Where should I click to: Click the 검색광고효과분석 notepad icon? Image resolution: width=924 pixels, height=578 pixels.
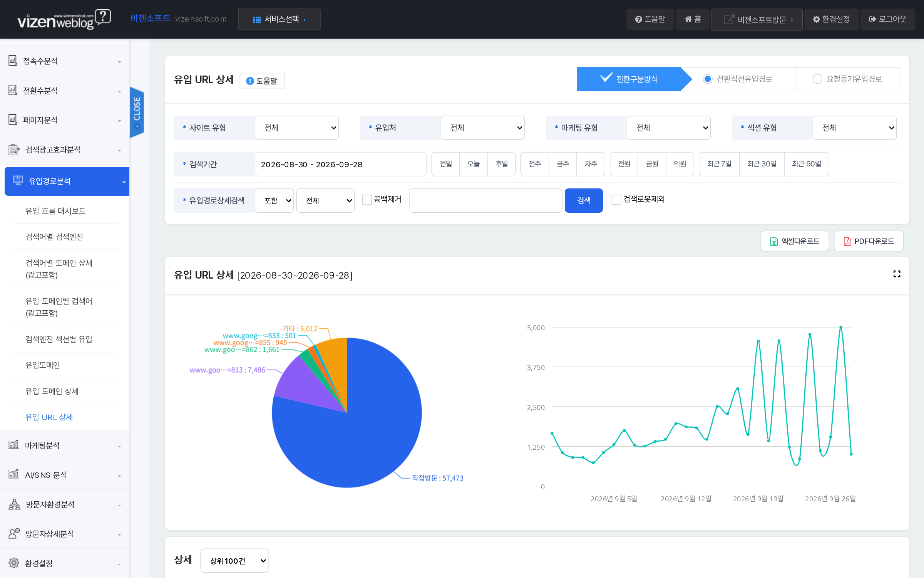pyautogui.click(x=13, y=149)
